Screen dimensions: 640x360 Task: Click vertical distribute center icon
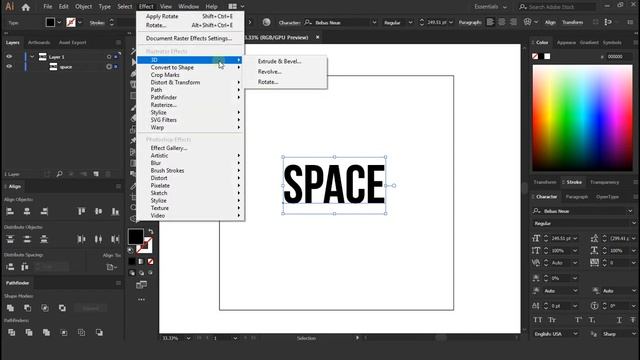click(27, 239)
